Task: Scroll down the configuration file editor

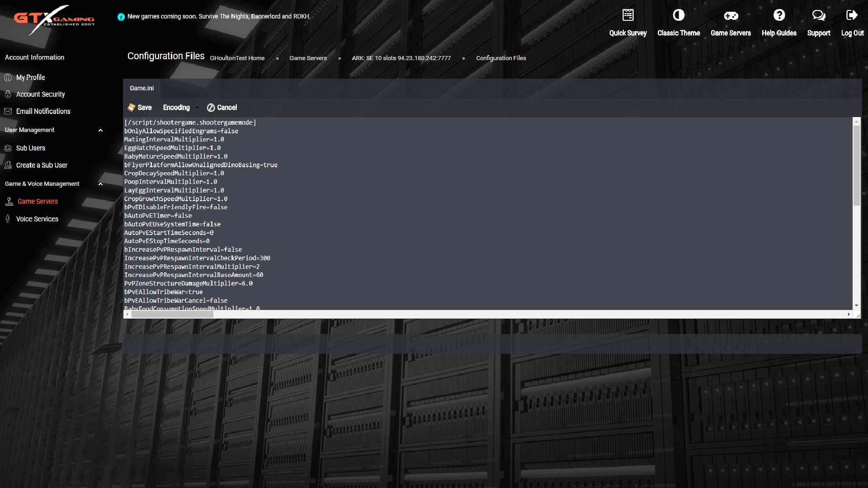Action: [857, 305]
